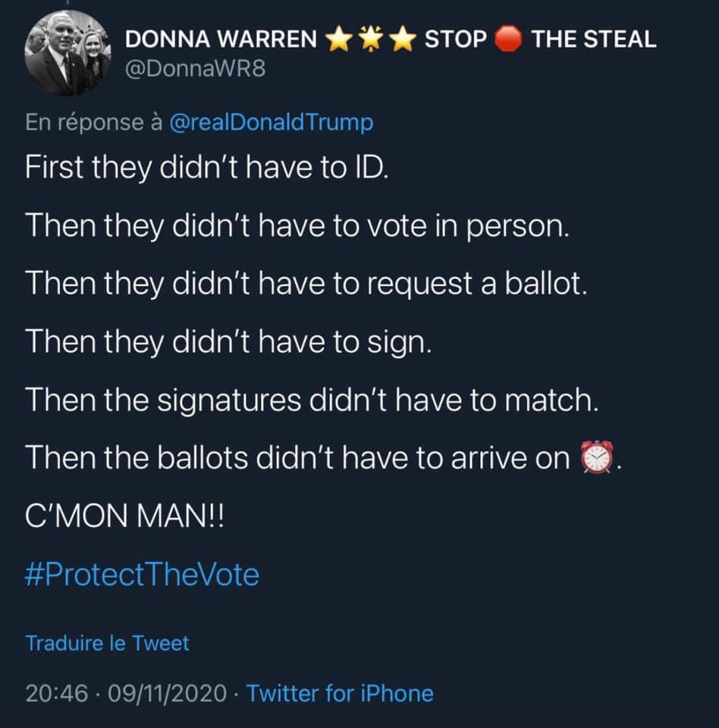The height and width of the screenshot is (728, 719).
Task: Click the 'signatures didn't have to match' line
Action: click(311, 400)
